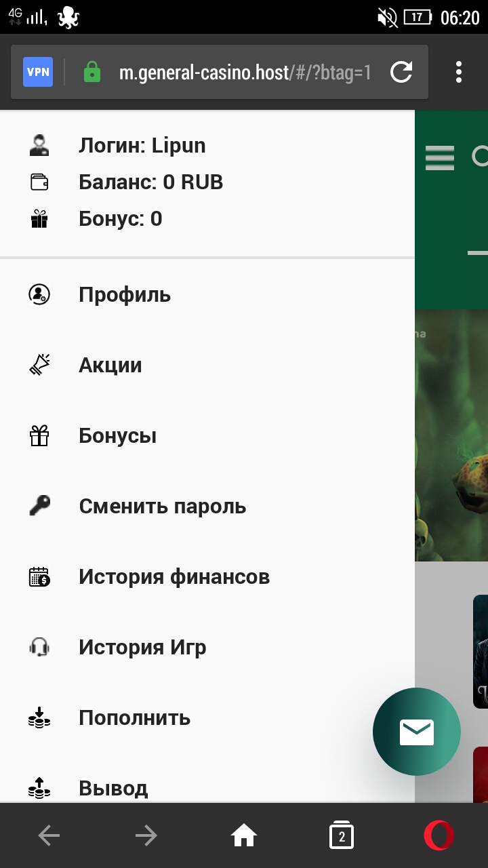Open Сменить пароль menu item

point(207,507)
